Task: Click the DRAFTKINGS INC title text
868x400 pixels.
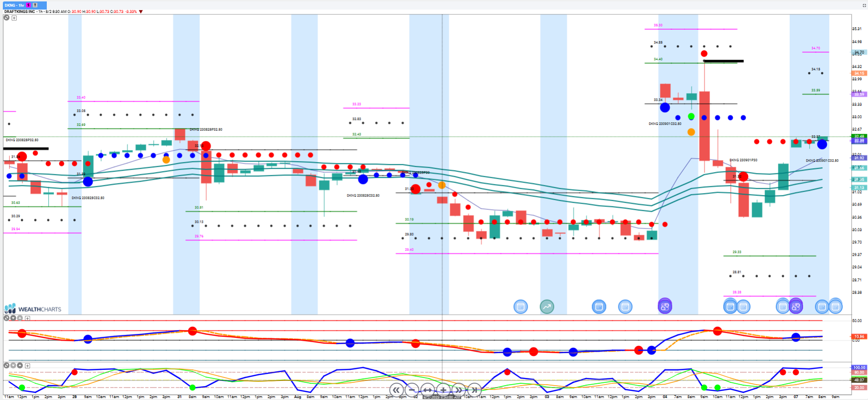Action: pos(20,11)
